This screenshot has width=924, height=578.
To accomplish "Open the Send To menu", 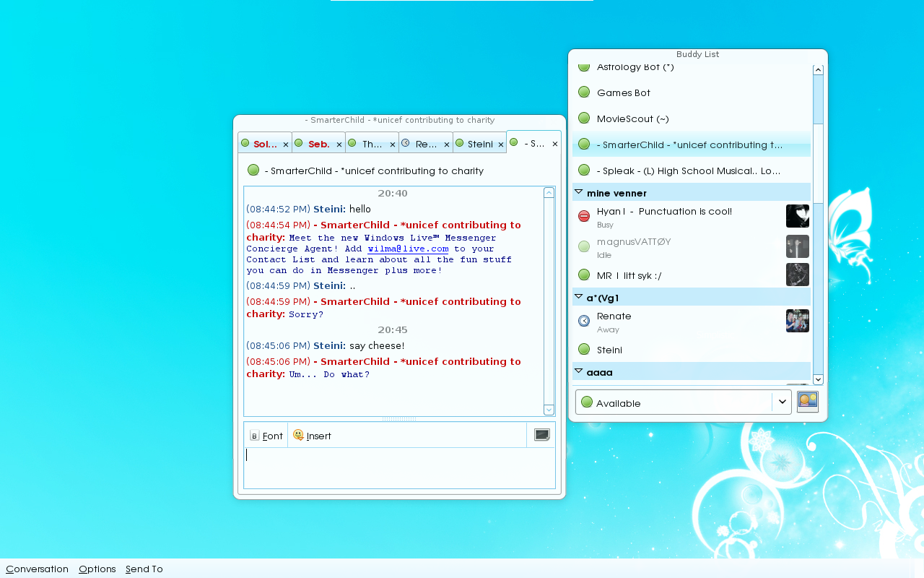I will point(144,569).
